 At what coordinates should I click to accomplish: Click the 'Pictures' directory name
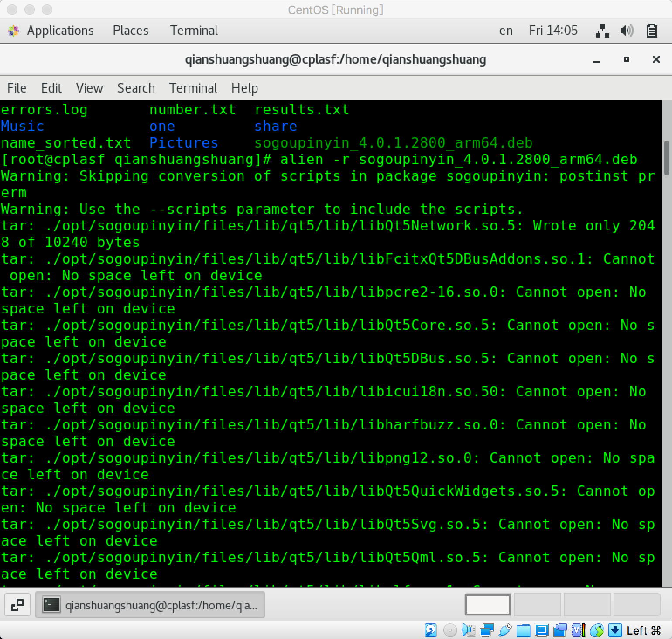[x=184, y=143]
